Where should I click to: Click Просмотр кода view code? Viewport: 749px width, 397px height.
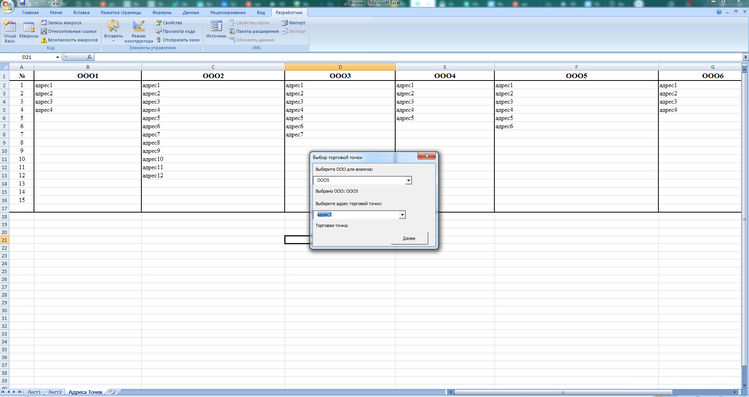pos(175,31)
